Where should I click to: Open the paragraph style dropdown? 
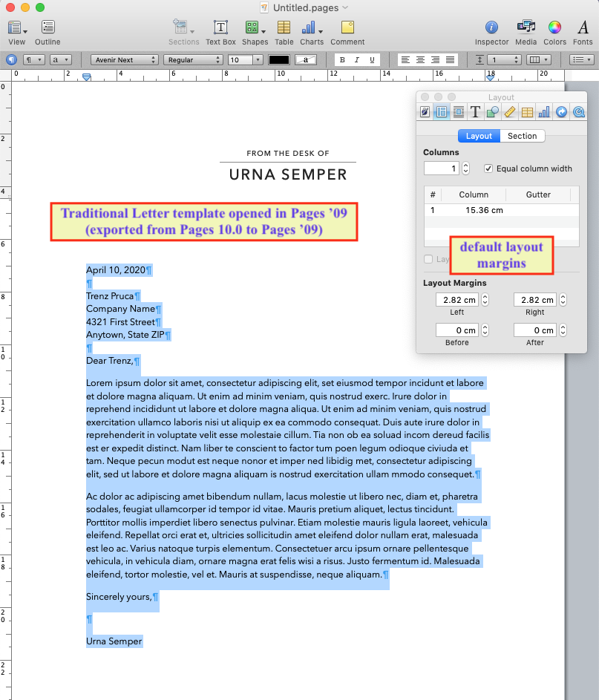pyautogui.click(x=34, y=60)
